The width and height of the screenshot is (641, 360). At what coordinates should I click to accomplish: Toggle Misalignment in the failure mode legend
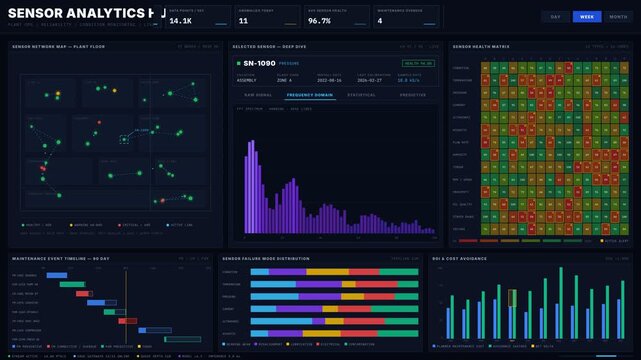[x=269, y=344]
